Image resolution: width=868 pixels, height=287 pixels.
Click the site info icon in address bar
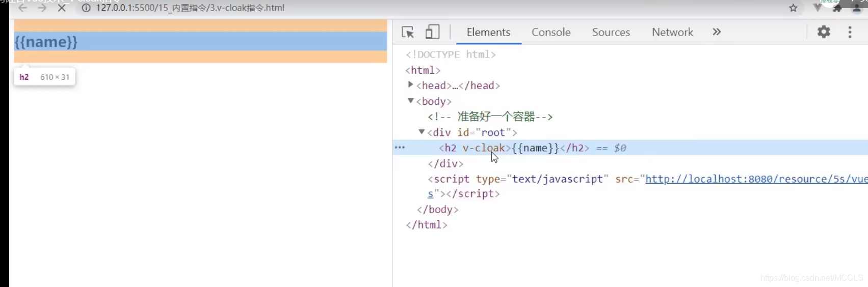[x=86, y=8]
